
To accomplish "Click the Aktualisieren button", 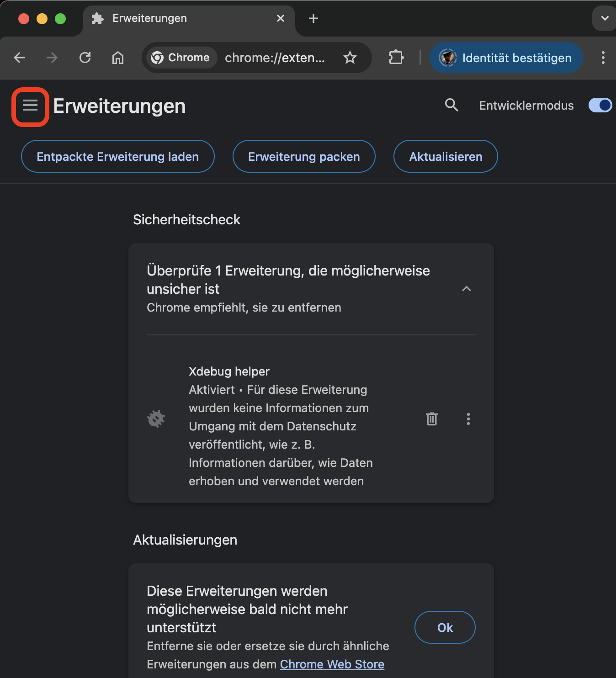I will point(446,156).
